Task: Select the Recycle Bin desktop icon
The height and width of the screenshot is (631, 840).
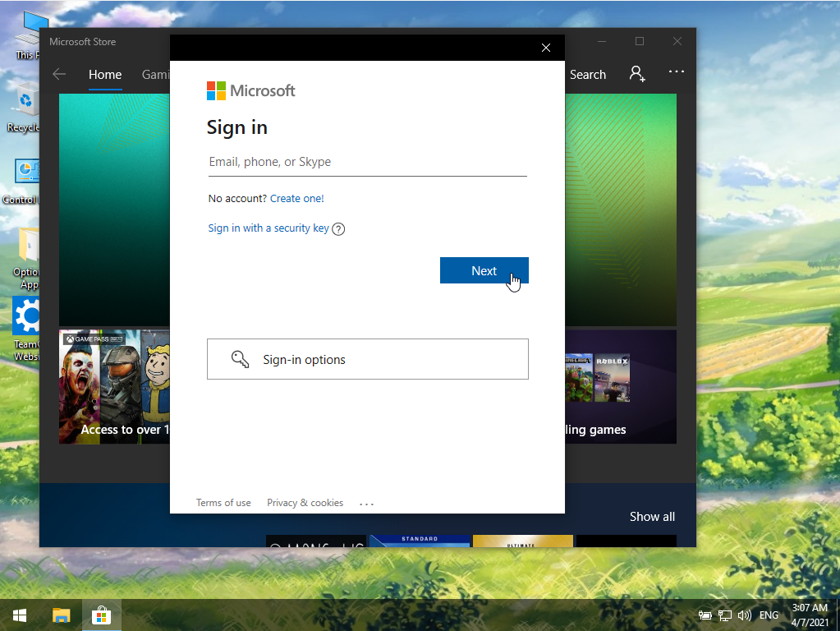Action: coord(23,108)
